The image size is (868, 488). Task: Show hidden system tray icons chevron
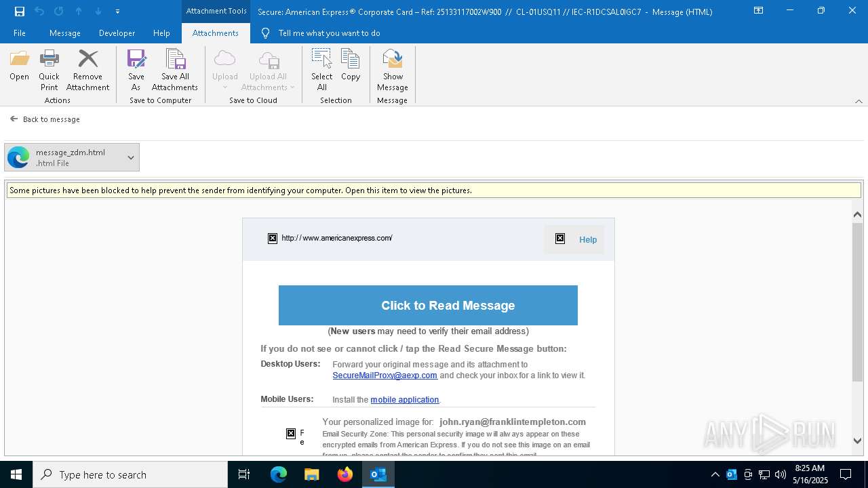point(715,474)
